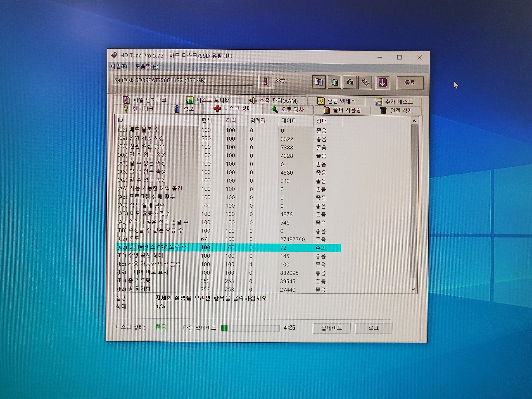The height and width of the screenshot is (399, 532).
Task: Select the (AC) 삭제 실패 횟수 row
Action: coord(229,206)
